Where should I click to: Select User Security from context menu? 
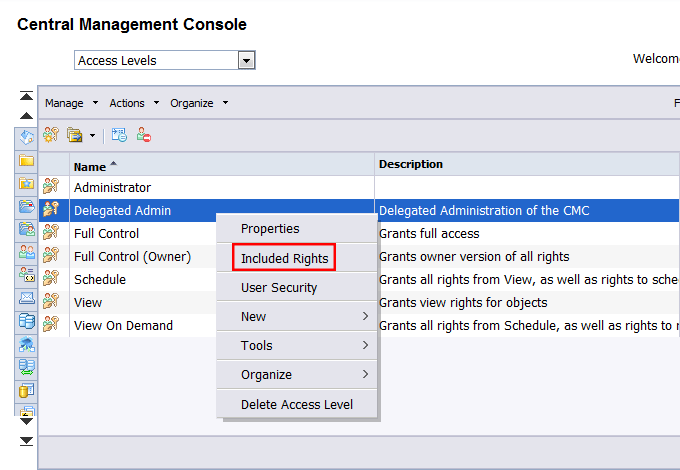click(279, 288)
